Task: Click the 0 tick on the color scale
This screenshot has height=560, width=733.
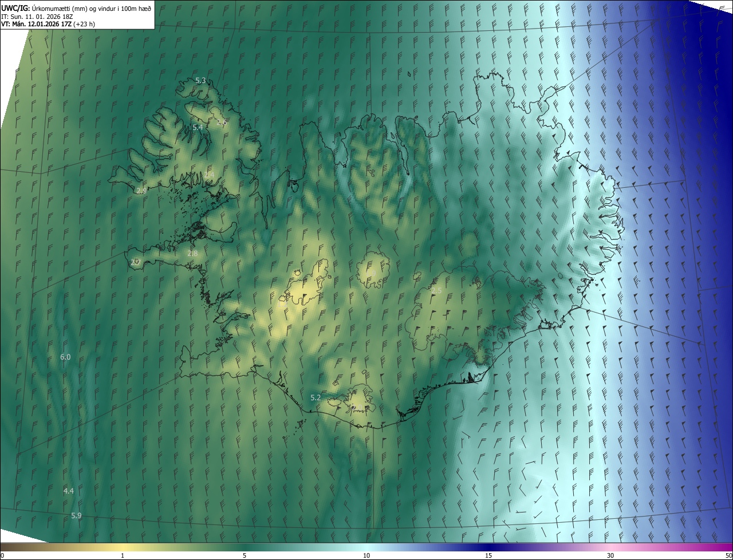Action: (x=2, y=556)
